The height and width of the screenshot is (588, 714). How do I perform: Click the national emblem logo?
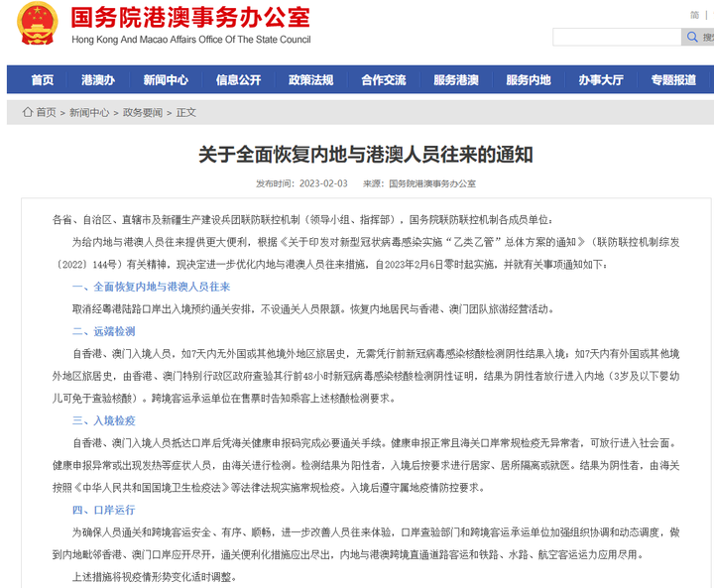click(38, 23)
